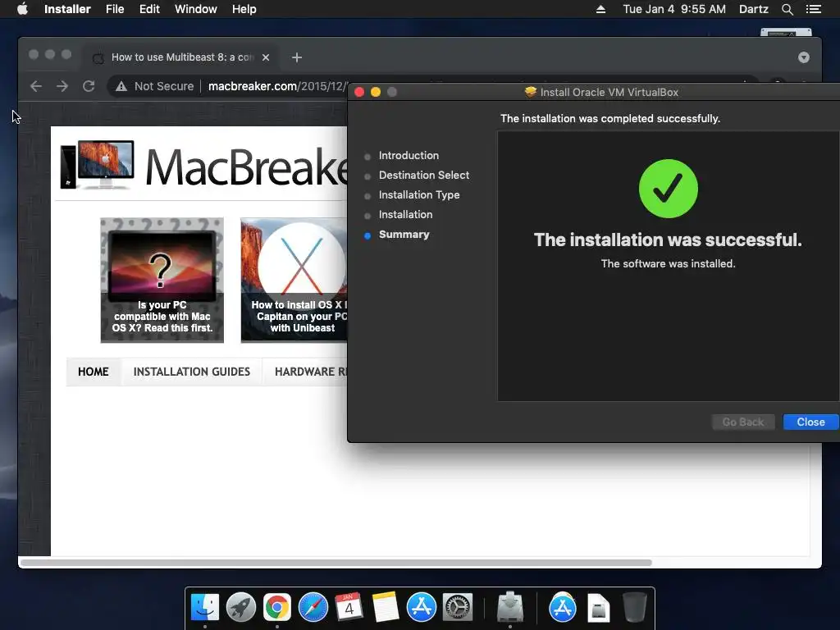Open the Apple menu
The height and width of the screenshot is (630, 840).
(22, 9)
